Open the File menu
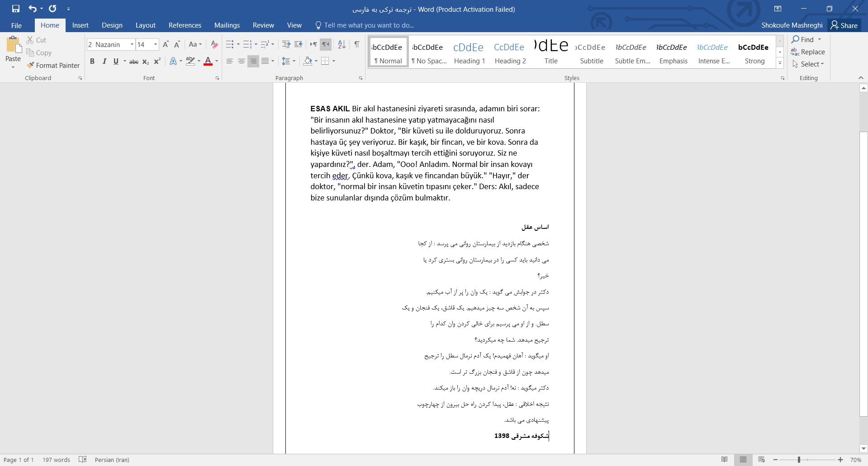This screenshot has height=466, width=868. point(16,25)
